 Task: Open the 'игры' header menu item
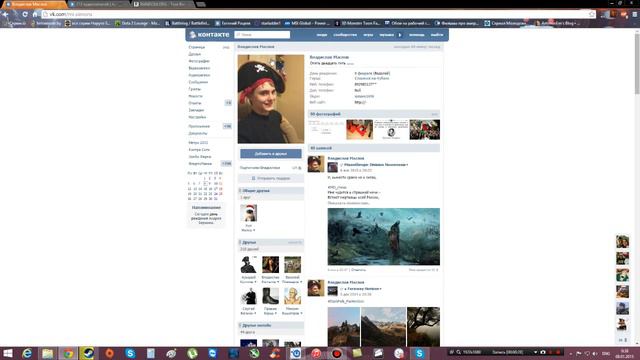click(x=368, y=35)
